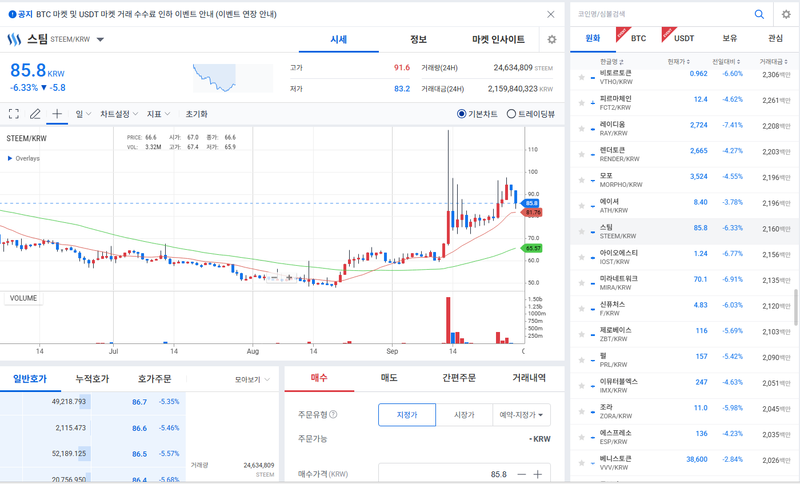Favorite star for 미라네트워크 MIRA/KRW
The width and height of the screenshot is (800, 484).
click(581, 283)
